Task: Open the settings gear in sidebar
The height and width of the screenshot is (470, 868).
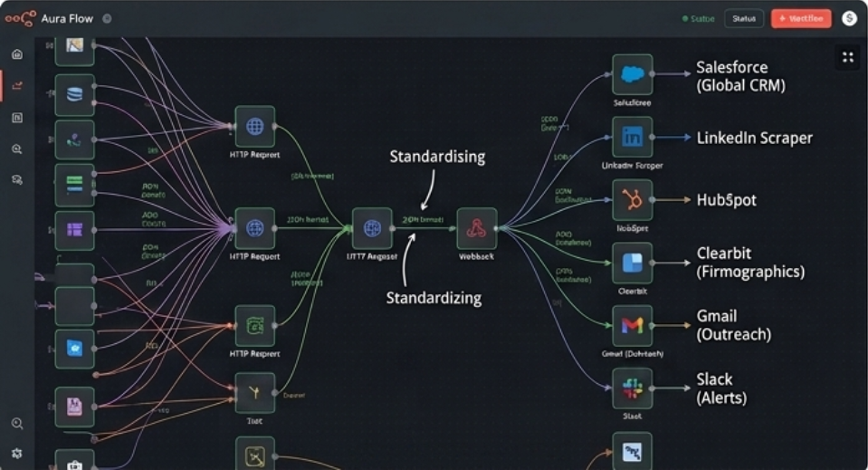Action: tap(17, 454)
